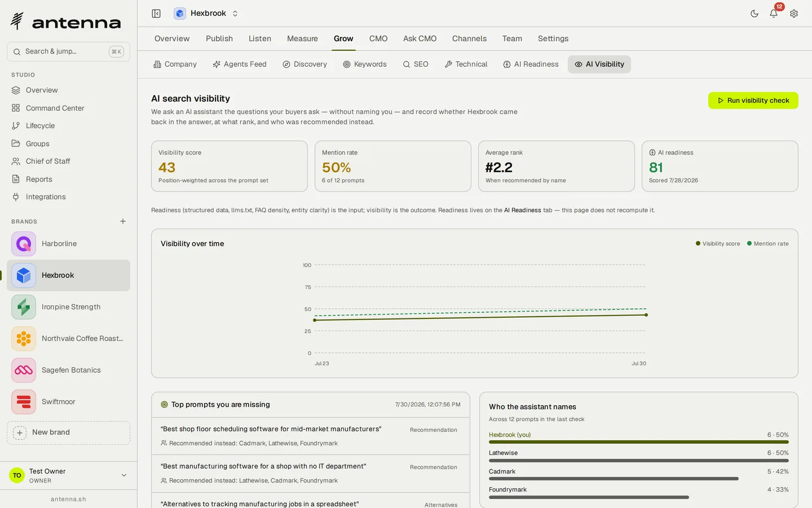Add a brand with the plus icon
The width and height of the screenshot is (812, 508).
[x=123, y=221]
